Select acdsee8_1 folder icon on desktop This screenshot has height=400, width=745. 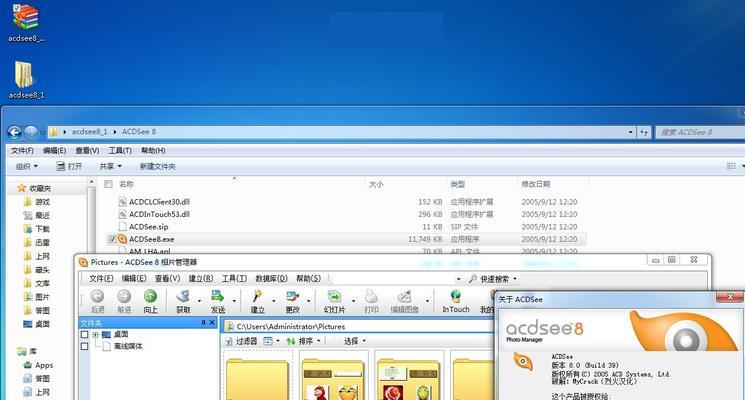[23, 75]
